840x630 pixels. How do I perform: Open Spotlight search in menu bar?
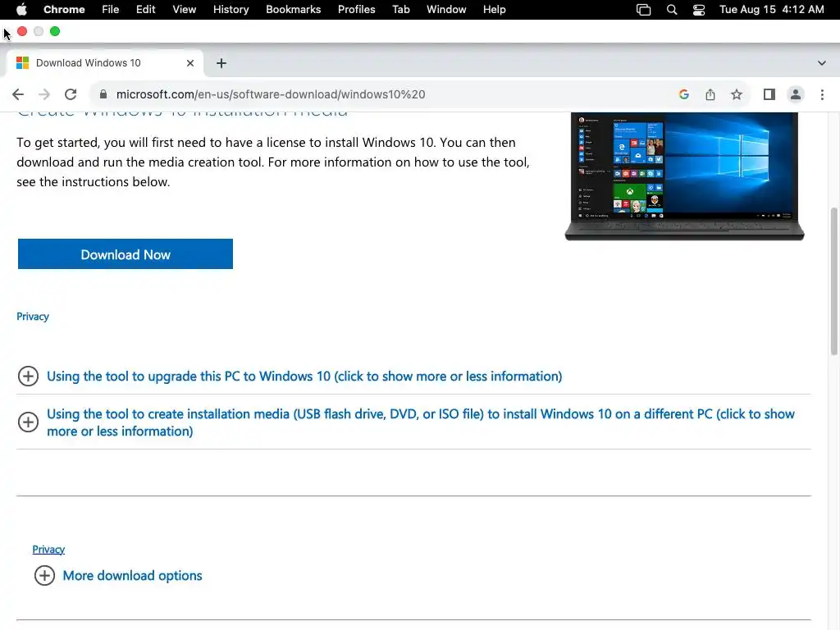[x=672, y=10]
